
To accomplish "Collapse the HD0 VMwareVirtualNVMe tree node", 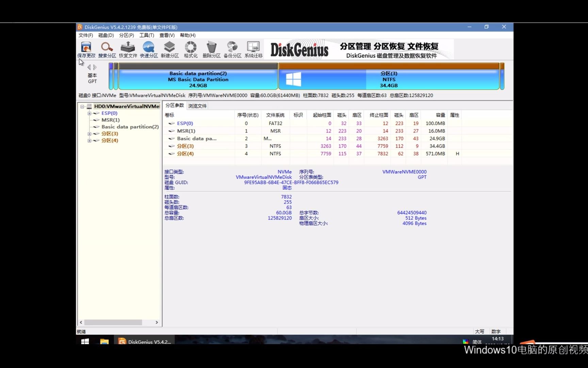I will 82,106.
